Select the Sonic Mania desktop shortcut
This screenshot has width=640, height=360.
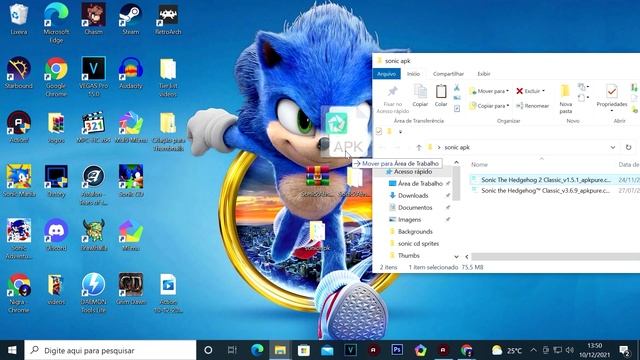pyautogui.click(x=19, y=180)
